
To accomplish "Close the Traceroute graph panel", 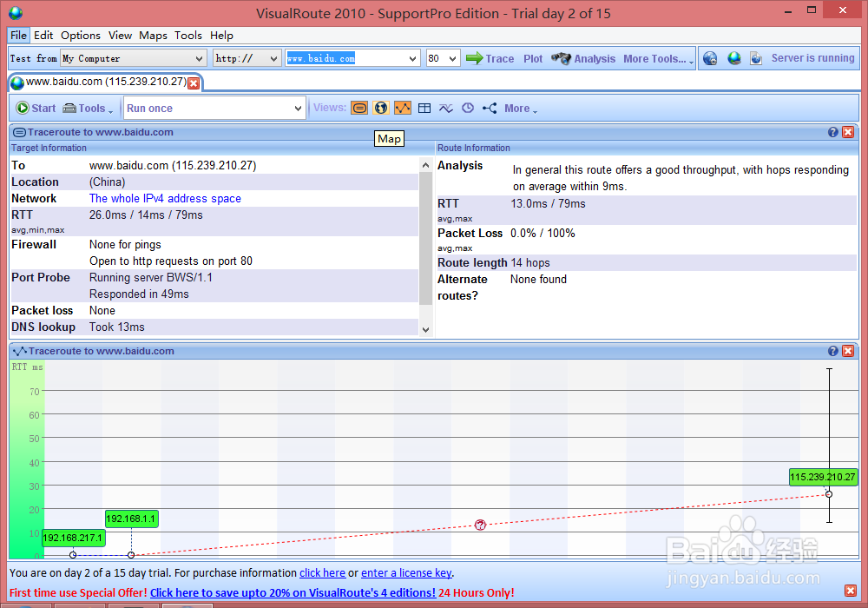I will [847, 351].
